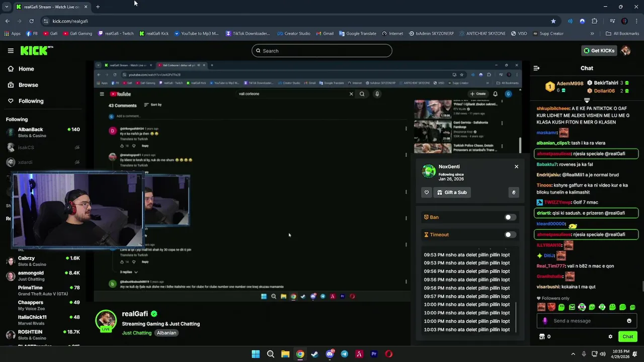Click the chat panel scrollbar
Image resolution: width=644 pixels, height=362 pixels.
click(x=641, y=287)
